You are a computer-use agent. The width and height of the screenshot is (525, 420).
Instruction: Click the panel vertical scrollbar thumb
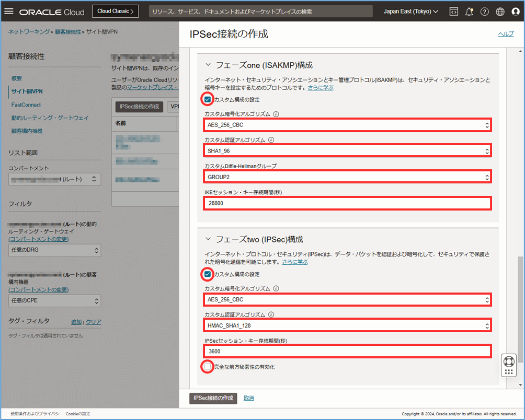tap(520, 310)
